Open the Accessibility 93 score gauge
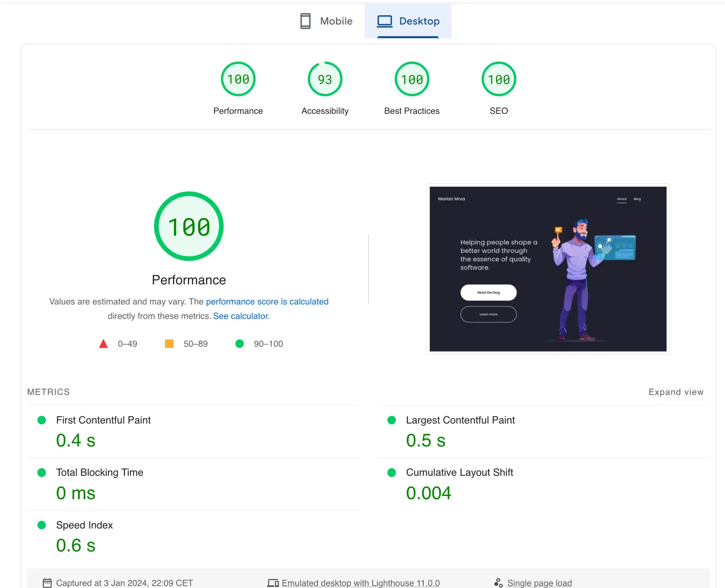 [325, 79]
